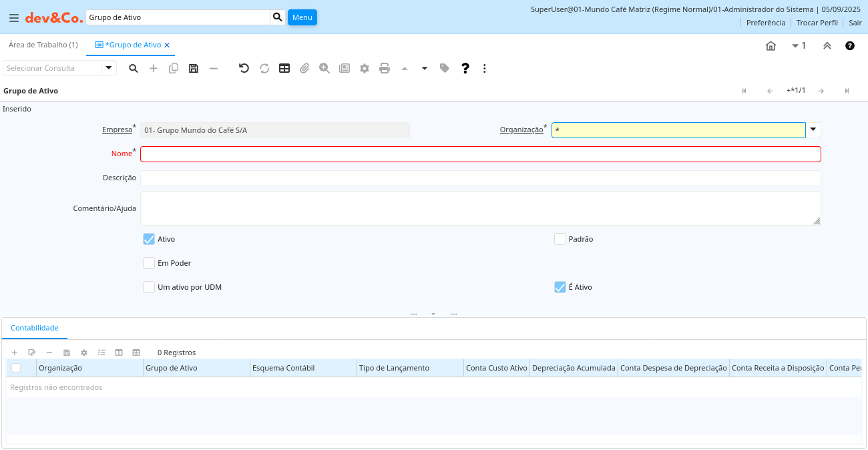Click the Print icon in toolbar
Screen dimensions: 868x450
coord(385,68)
